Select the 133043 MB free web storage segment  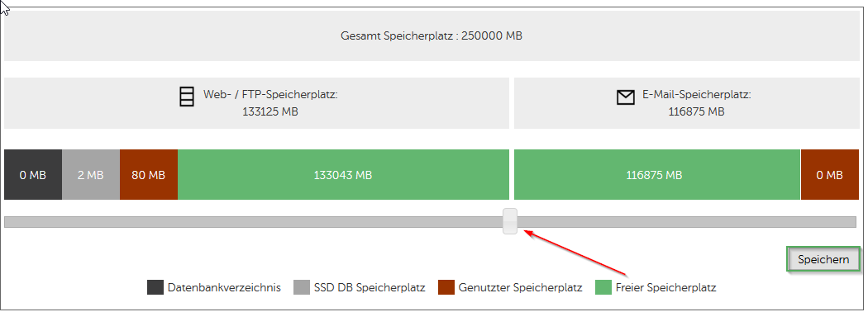343,175
